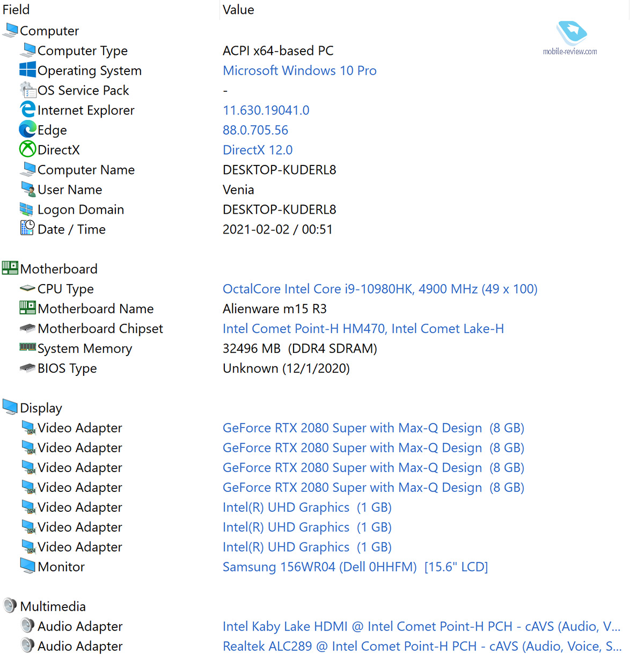Image resolution: width=644 pixels, height=667 pixels.
Task: Click the Computer Type row icon
Action: click(x=28, y=50)
